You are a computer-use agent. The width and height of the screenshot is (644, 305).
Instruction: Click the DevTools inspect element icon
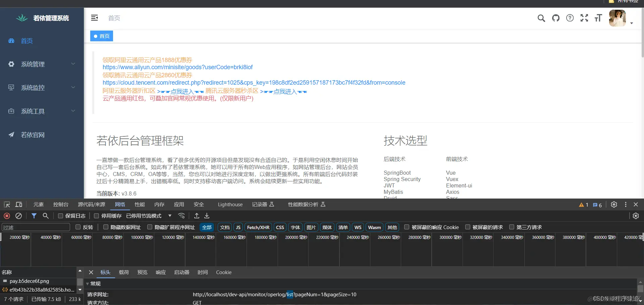[7, 205]
